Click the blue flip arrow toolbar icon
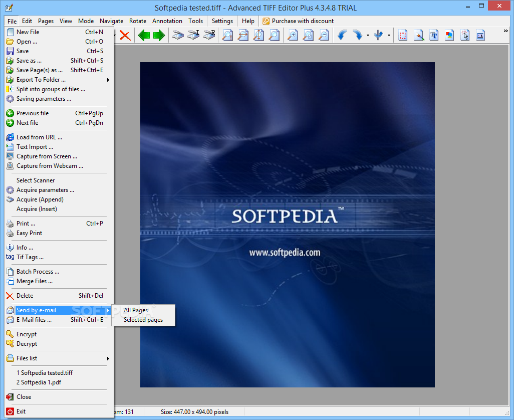The width and height of the screenshot is (514, 420). [x=378, y=35]
